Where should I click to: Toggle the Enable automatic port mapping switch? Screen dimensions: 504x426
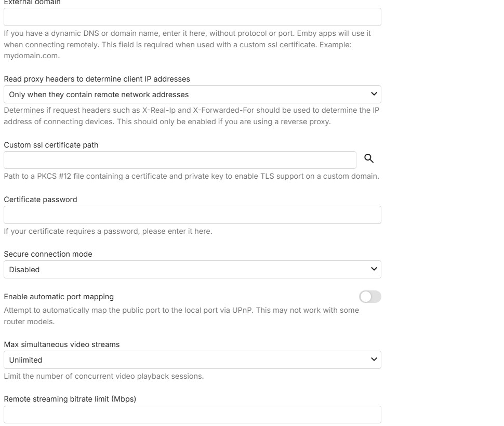pyautogui.click(x=370, y=297)
